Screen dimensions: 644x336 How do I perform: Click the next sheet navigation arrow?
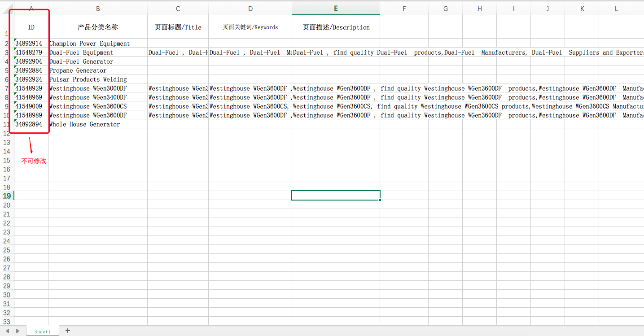coord(18,331)
